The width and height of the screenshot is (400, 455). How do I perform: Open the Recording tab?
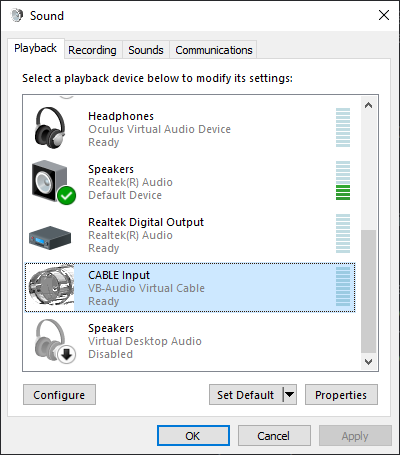pos(92,50)
